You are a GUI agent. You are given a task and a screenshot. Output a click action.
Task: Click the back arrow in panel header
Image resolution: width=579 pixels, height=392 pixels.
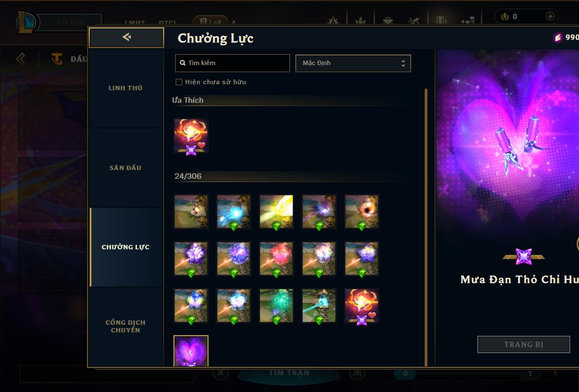pos(126,37)
